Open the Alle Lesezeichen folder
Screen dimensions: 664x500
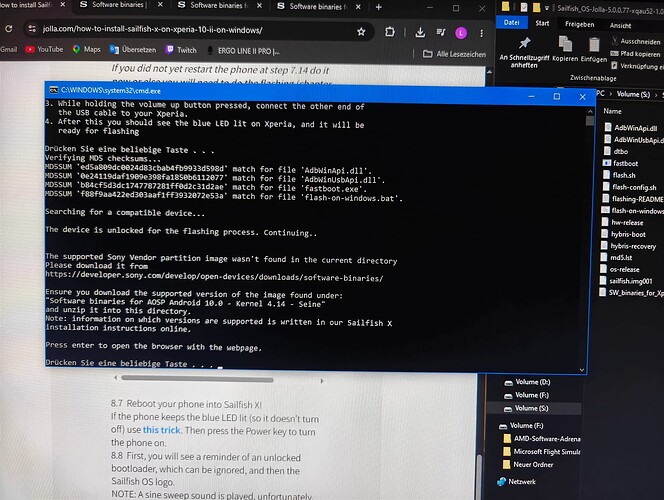click(454, 54)
